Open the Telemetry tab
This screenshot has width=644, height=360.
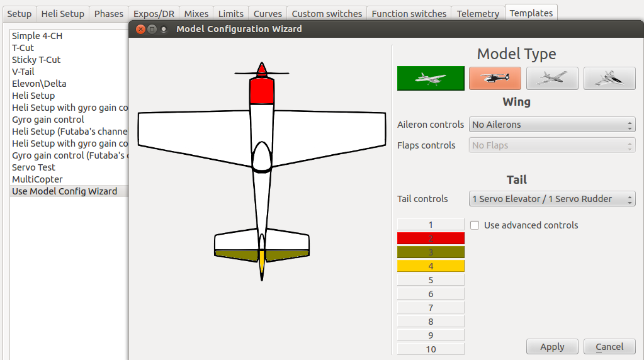478,13
